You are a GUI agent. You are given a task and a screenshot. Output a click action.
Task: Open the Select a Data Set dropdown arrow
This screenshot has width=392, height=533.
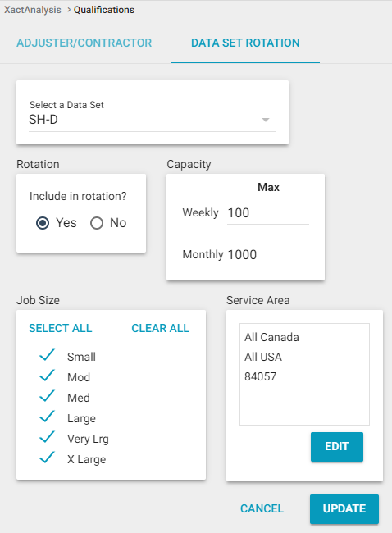266,120
